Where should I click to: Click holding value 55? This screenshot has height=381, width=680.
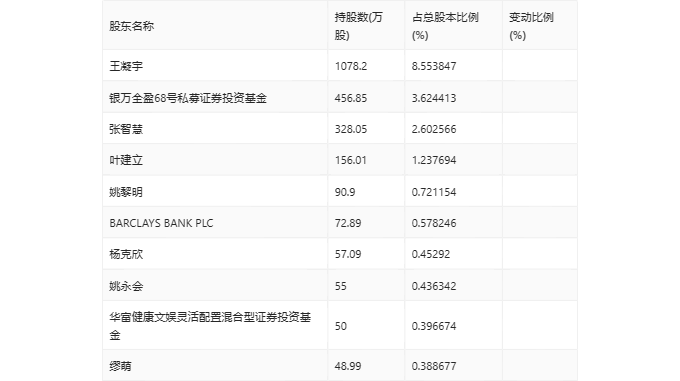pos(340,286)
